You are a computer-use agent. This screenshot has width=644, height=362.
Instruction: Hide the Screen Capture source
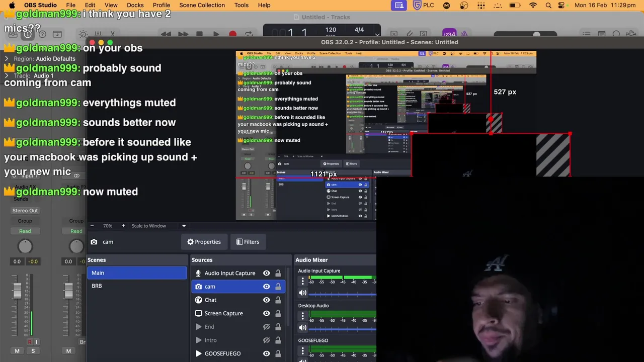click(x=267, y=313)
